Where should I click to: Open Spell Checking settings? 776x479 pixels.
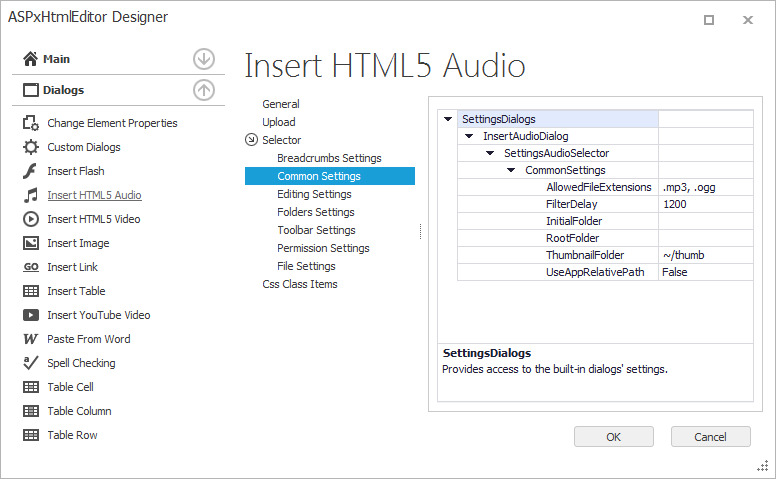coord(81,363)
